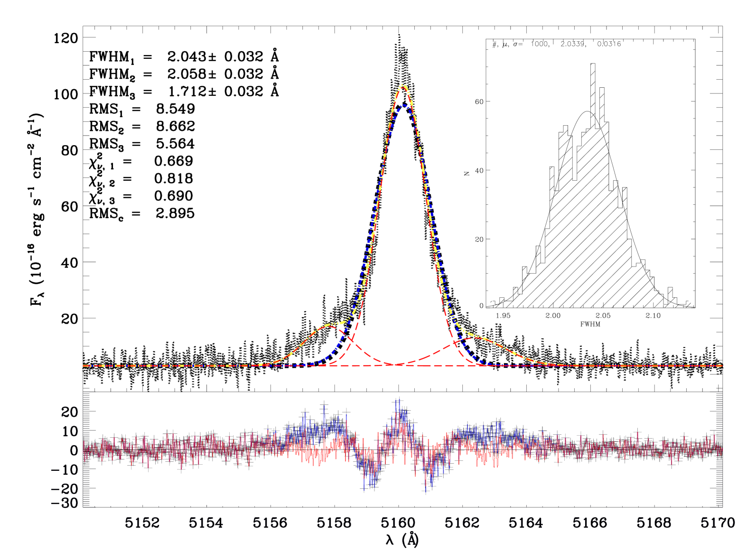The image size is (747, 560).
Task: Click the 5152 wavelength tick label
Action: [x=142, y=523]
